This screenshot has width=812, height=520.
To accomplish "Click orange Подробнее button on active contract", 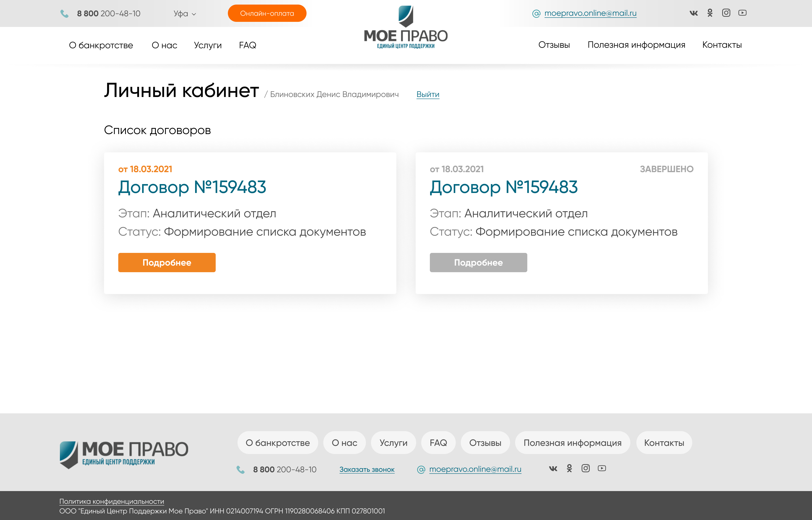I will [167, 262].
